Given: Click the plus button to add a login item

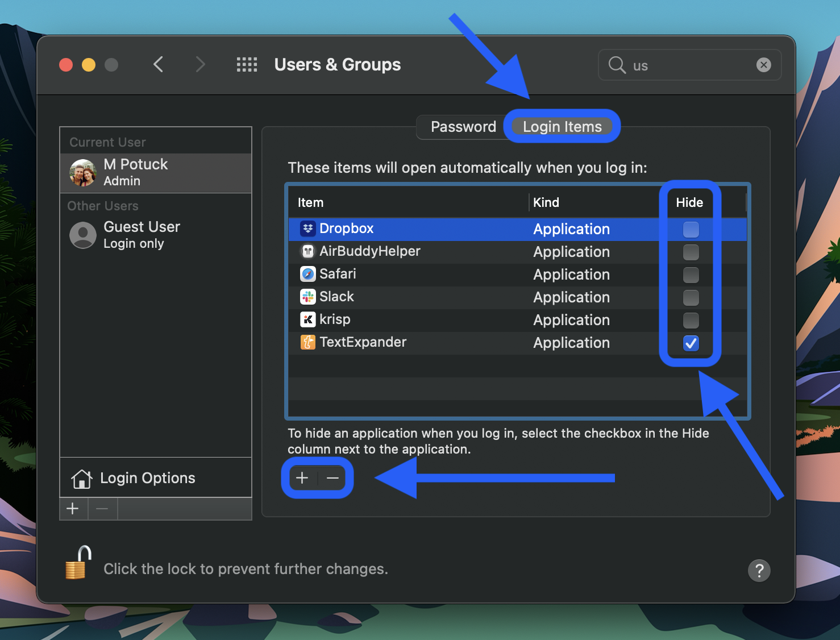Looking at the screenshot, I should [x=302, y=478].
